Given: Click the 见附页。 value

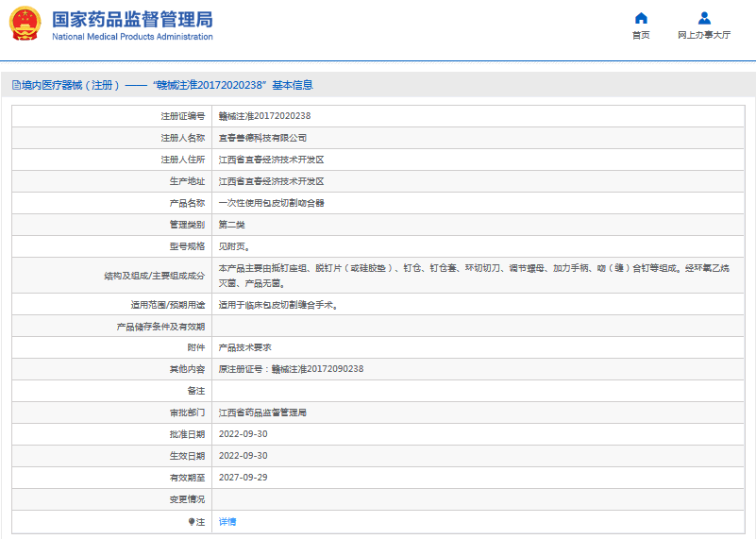Looking at the screenshot, I should pyautogui.click(x=234, y=246).
